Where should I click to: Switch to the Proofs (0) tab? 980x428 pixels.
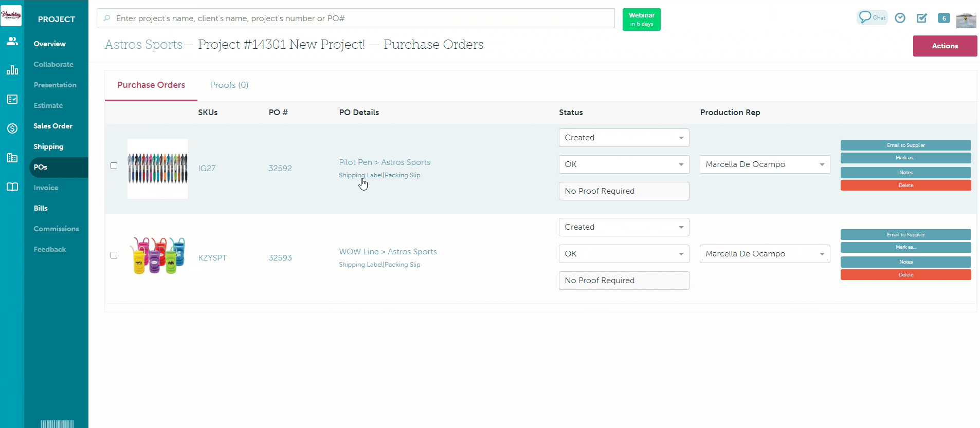pos(229,85)
